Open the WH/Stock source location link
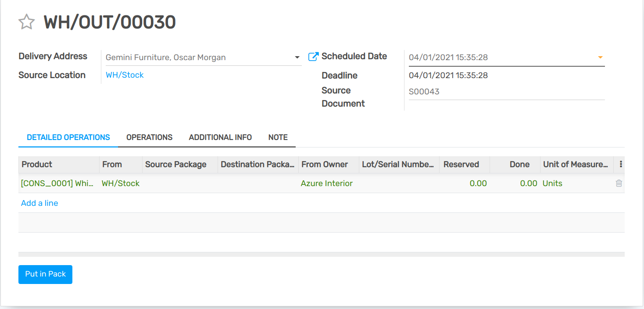The image size is (644, 309). [x=125, y=75]
